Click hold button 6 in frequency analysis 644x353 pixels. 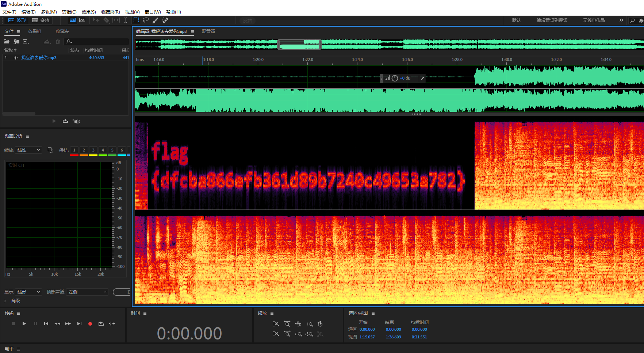click(122, 150)
